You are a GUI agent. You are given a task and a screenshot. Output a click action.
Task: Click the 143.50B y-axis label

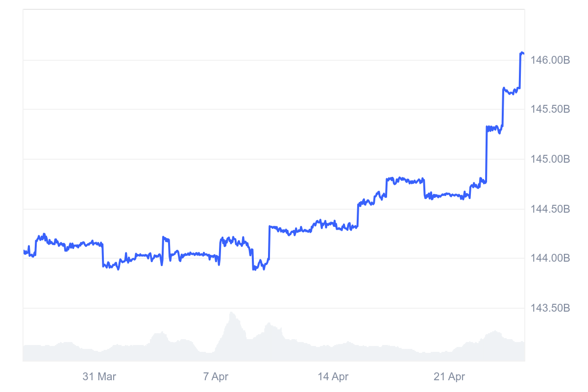pos(550,308)
